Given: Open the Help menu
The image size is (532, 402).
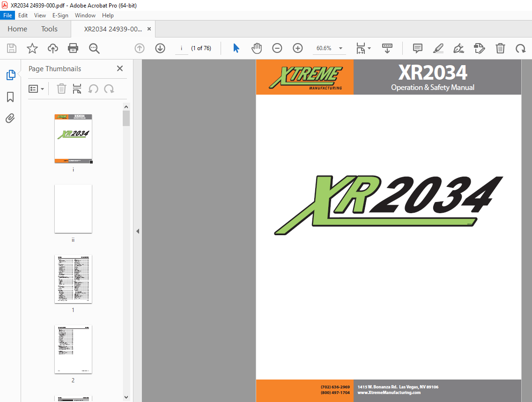Looking at the screenshot, I should click(x=108, y=15).
